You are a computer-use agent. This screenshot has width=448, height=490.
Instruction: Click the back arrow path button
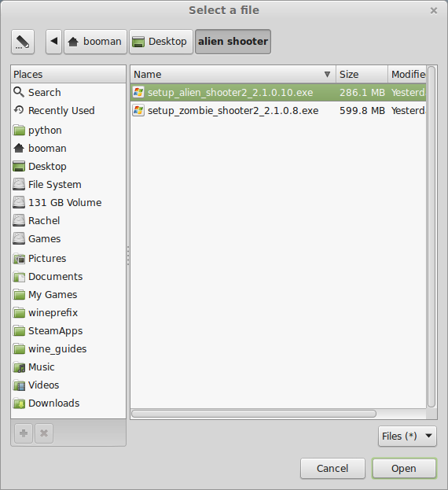(x=54, y=42)
